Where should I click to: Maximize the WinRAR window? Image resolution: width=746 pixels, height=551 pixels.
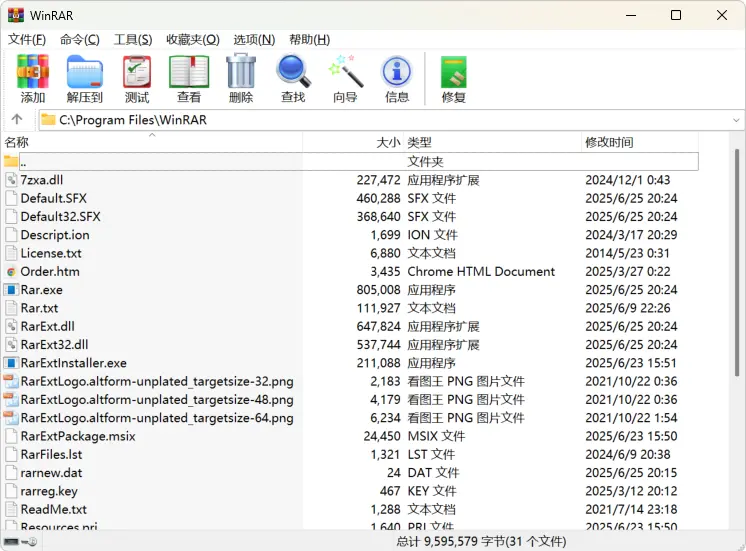(x=676, y=15)
